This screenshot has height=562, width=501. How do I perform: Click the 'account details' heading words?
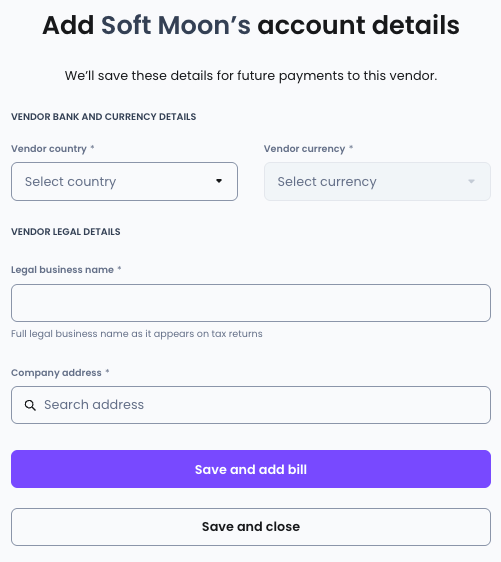[358, 25]
